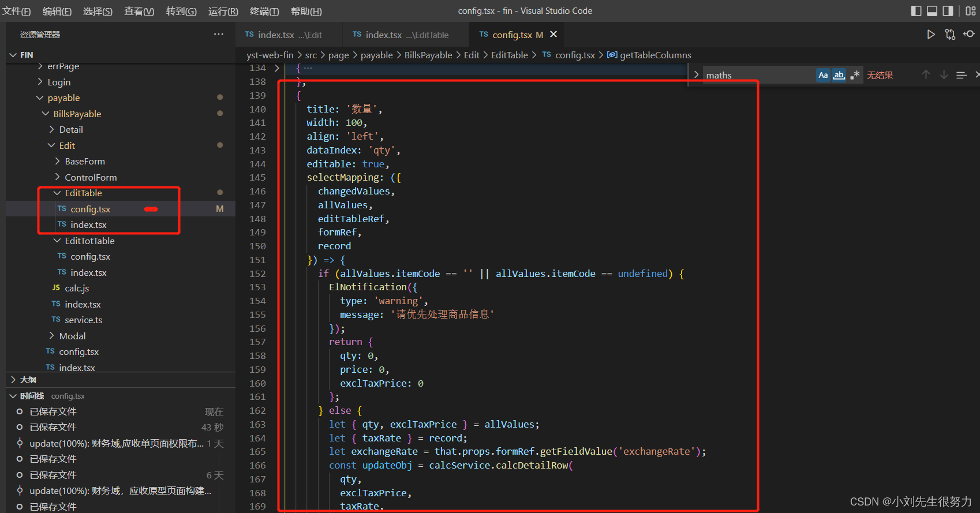Open the 终端(T) menu
The image size is (980, 513).
click(x=264, y=11)
